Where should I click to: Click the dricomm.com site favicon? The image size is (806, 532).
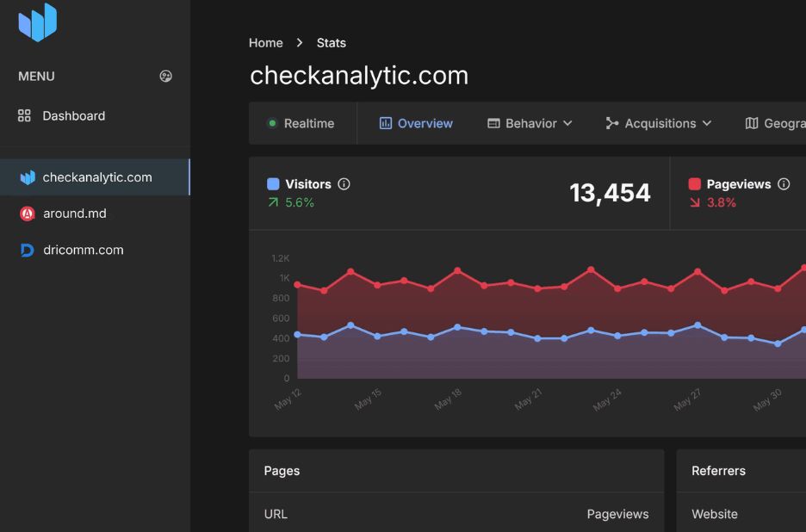(27, 251)
